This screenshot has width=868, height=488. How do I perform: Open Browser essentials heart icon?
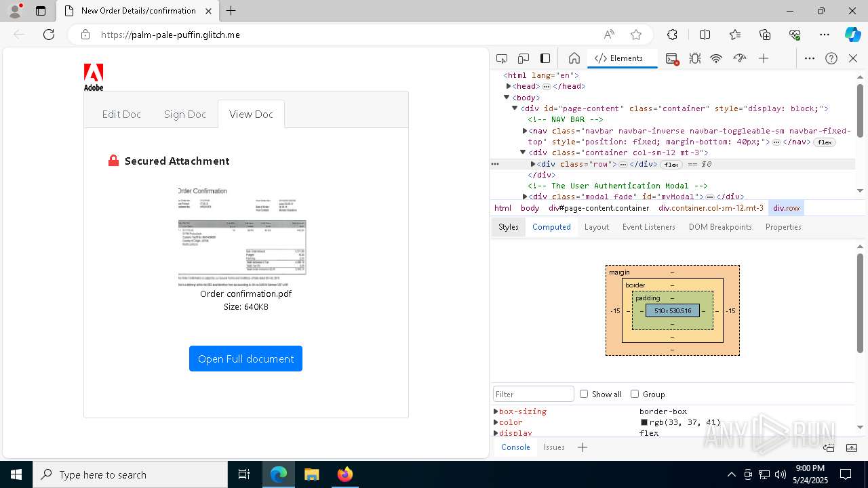[x=795, y=35]
